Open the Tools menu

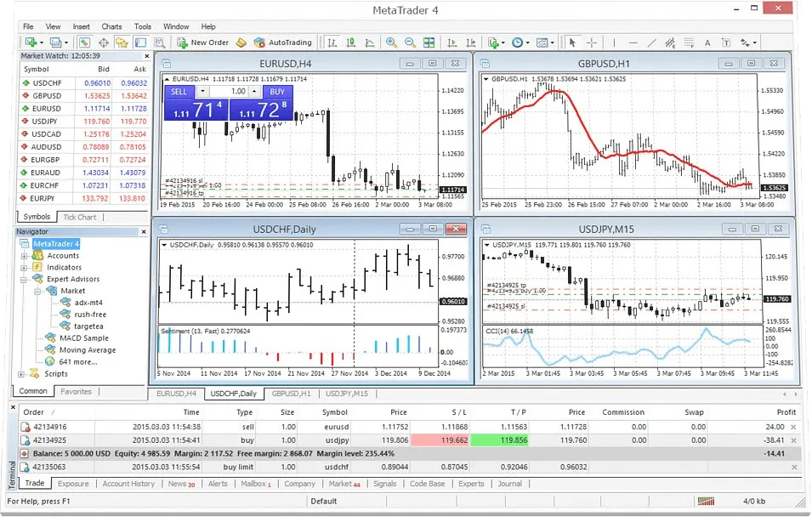(x=142, y=26)
